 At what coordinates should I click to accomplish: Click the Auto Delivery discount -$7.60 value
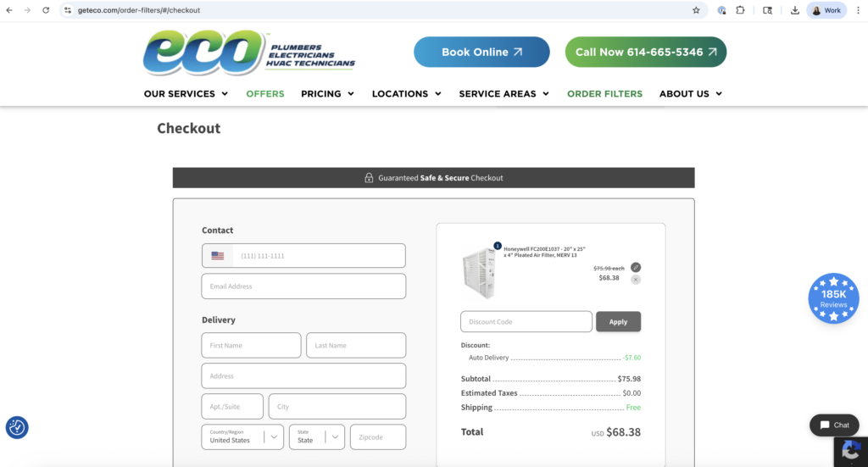pos(632,358)
